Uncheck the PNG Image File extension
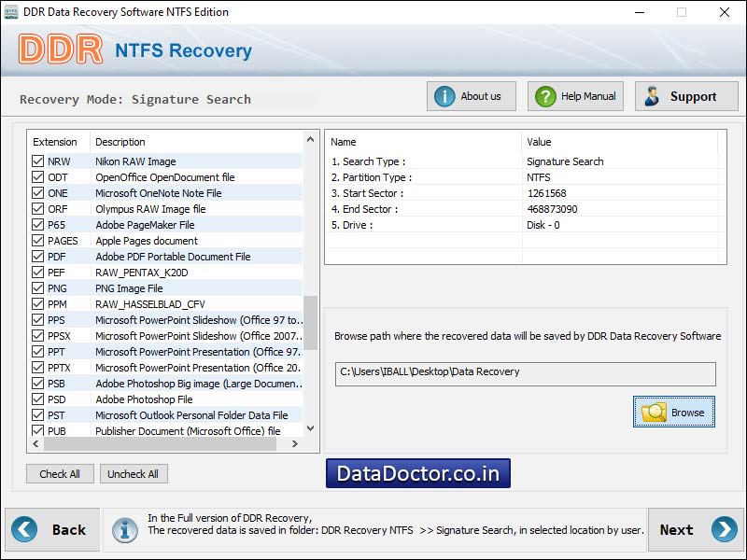Image resolution: width=747 pixels, height=560 pixels. [x=37, y=288]
